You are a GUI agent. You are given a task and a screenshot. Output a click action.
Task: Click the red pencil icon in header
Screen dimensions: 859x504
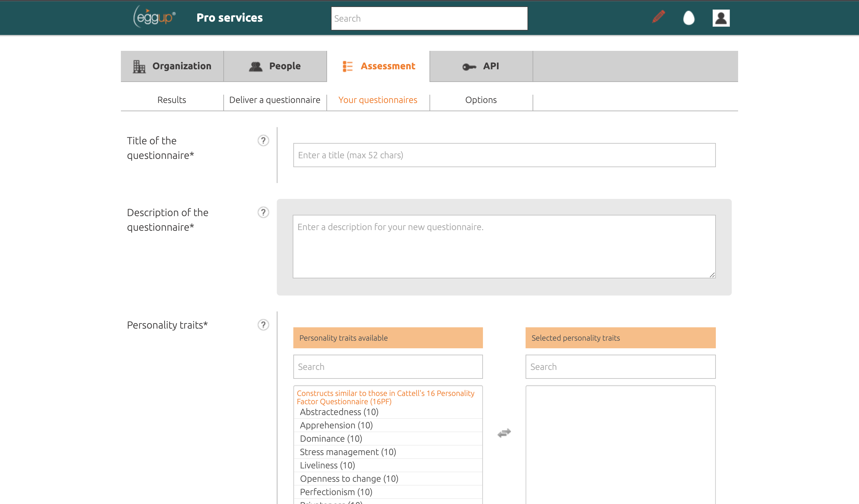(x=658, y=17)
